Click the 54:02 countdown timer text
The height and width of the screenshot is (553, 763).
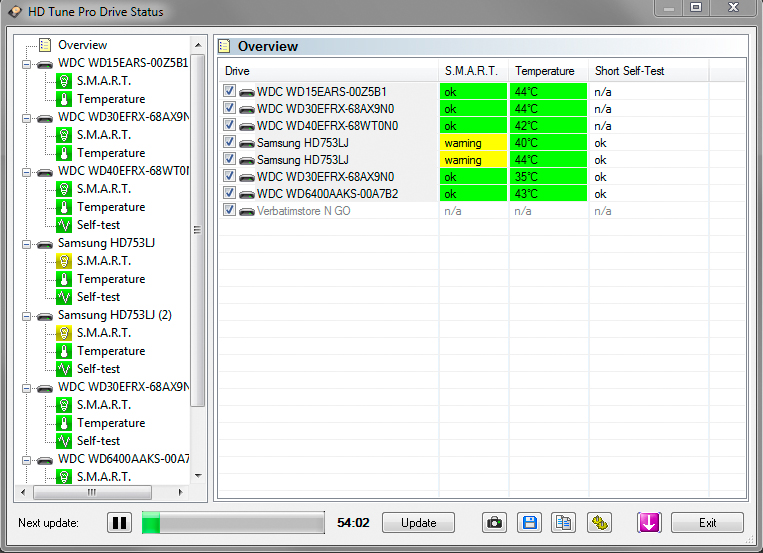point(353,523)
